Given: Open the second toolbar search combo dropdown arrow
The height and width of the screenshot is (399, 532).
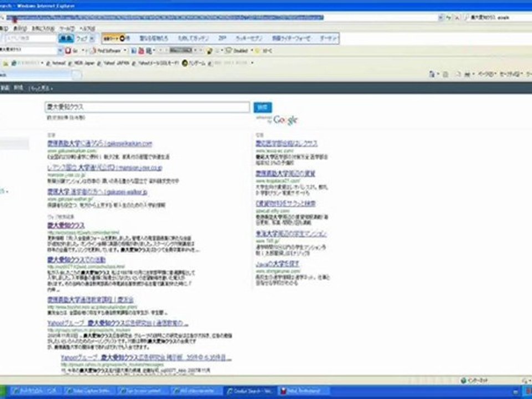Looking at the screenshot, I should 60,51.
